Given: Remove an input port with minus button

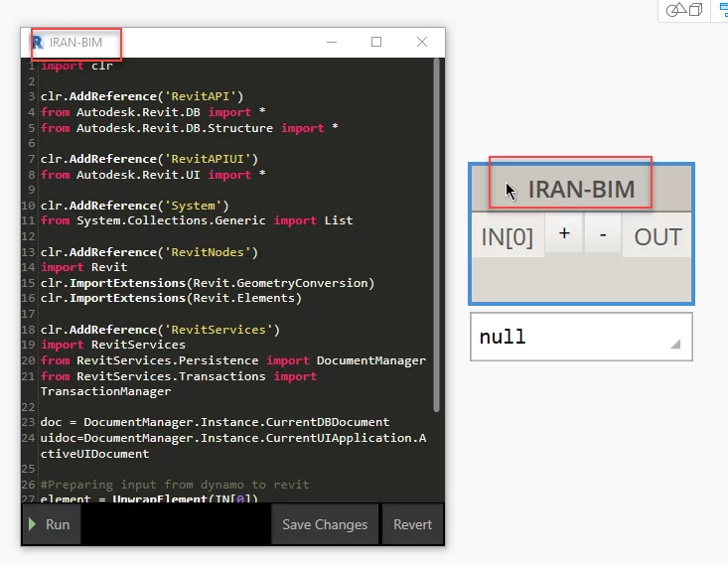Looking at the screenshot, I should [602, 234].
